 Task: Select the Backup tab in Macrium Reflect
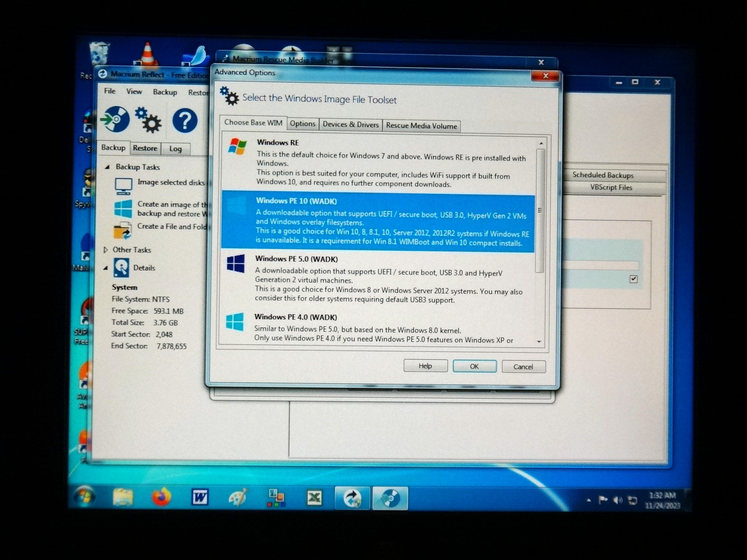point(113,147)
